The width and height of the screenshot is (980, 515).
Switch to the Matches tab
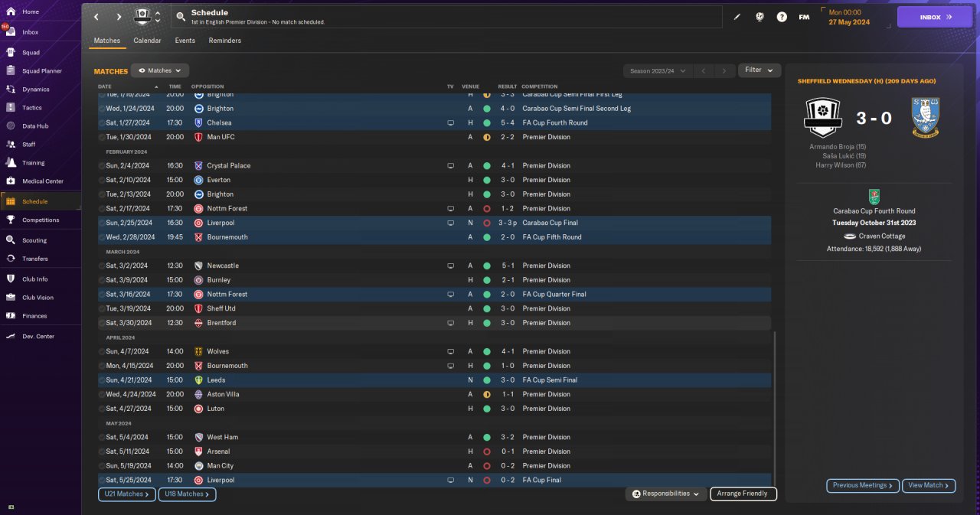(x=107, y=41)
